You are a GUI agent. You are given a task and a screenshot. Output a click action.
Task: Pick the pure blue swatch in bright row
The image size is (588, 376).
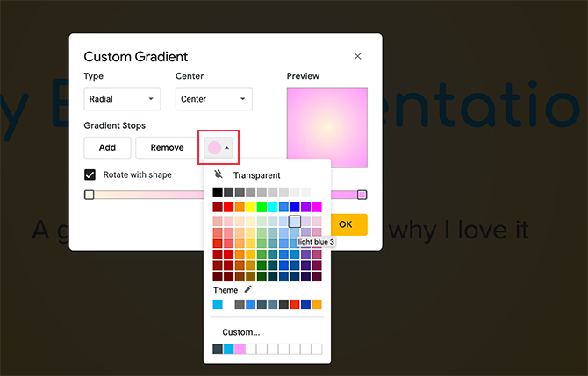(295, 207)
